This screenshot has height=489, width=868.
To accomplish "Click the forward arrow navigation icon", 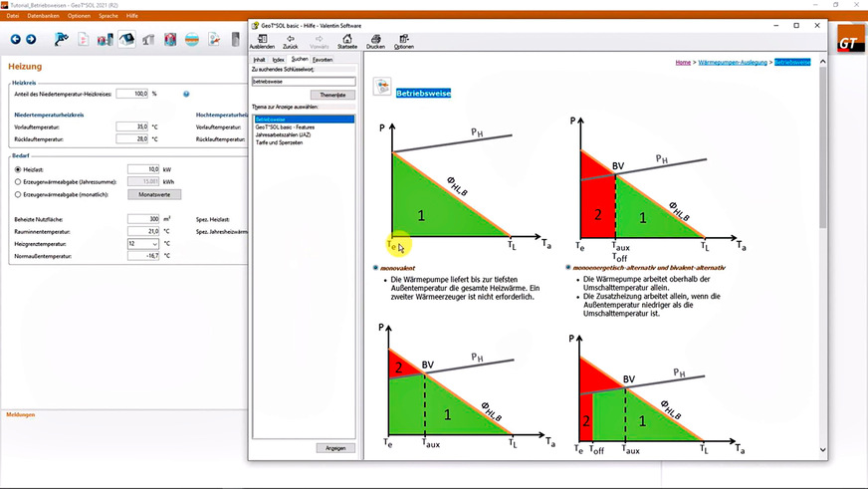I will pos(31,40).
